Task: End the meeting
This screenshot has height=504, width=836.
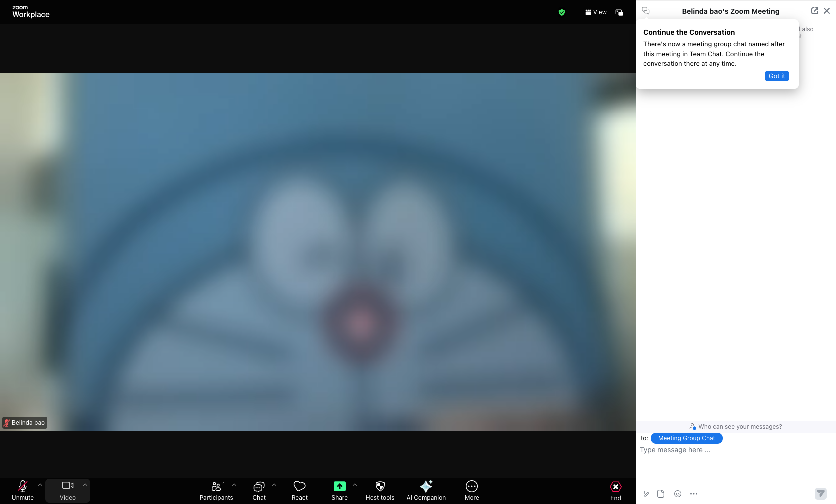Action: click(x=616, y=491)
